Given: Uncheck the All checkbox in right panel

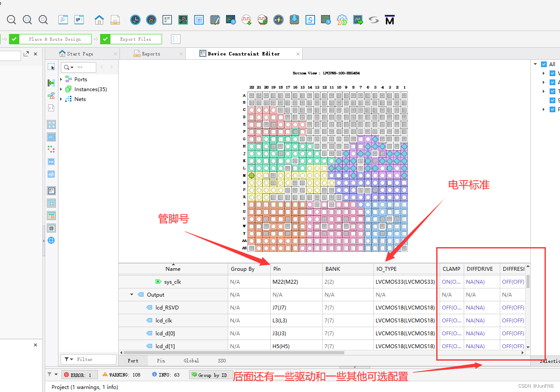Looking at the screenshot, I should click(x=544, y=64).
